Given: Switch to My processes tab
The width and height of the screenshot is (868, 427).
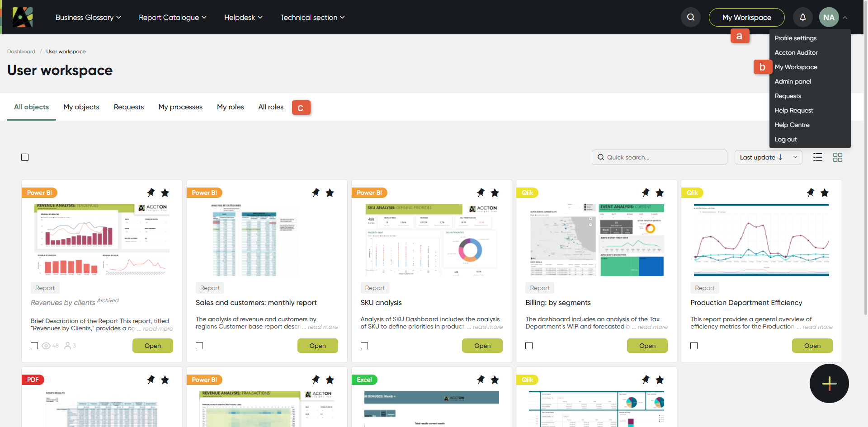Looking at the screenshot, I should point(180,107).
